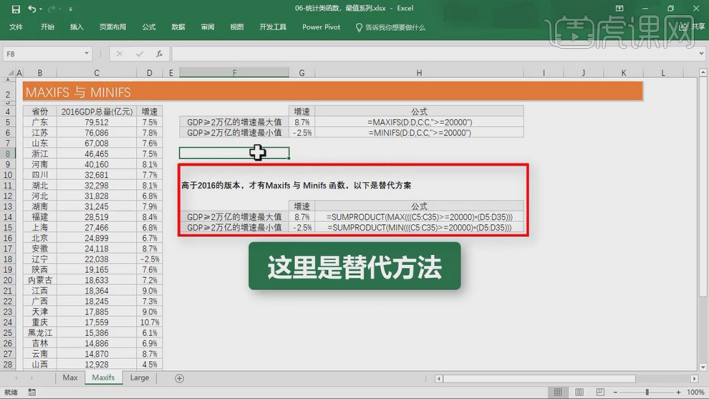
Task: Add a new sheet with plus icon
Action: (179, 378)
